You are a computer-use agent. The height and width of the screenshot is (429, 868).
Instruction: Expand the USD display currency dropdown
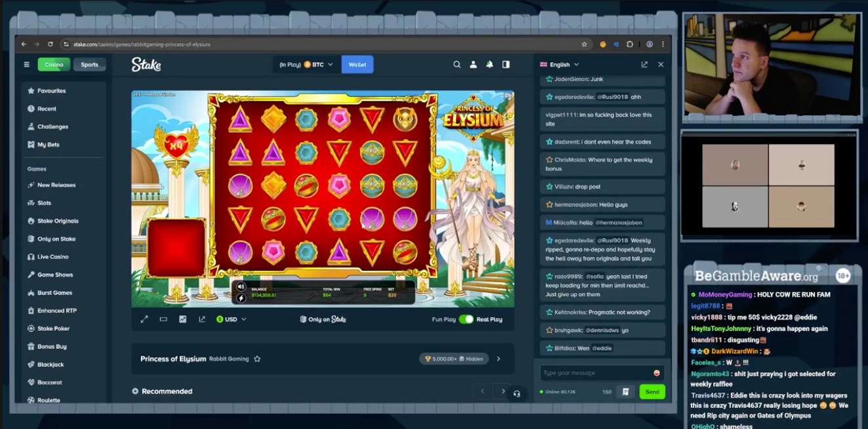pos(231,320)
